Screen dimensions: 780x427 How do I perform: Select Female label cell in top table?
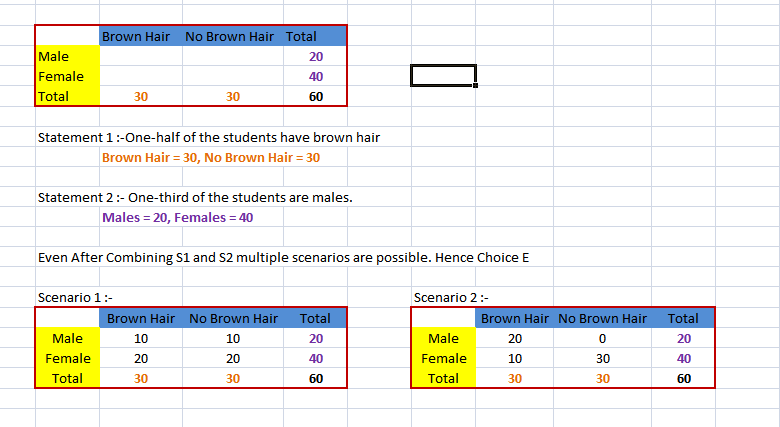(x=60, y=77)
